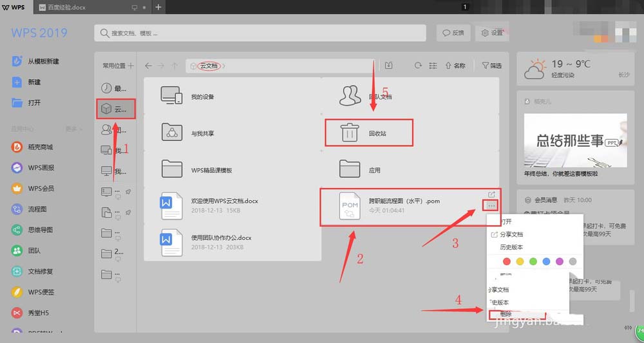Click the back arrow in the file browser
This screenshot has width=644, height=343.
pos(149,66)
